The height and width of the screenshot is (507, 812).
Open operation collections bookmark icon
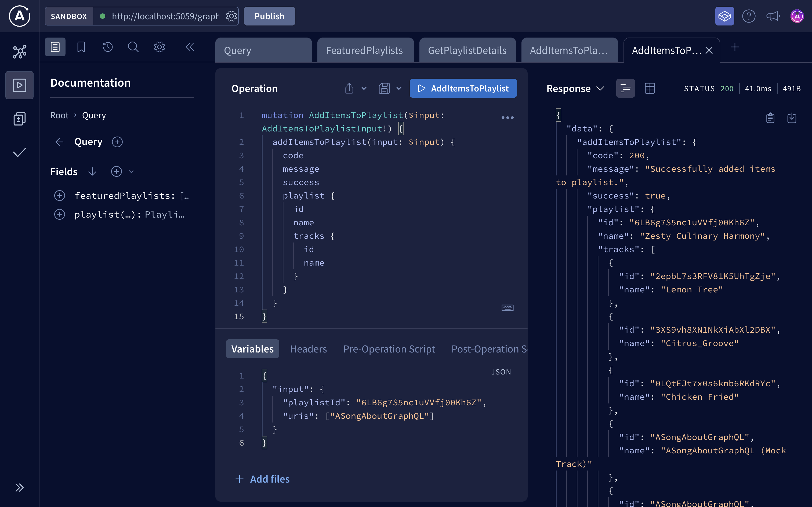pos(81,47)
